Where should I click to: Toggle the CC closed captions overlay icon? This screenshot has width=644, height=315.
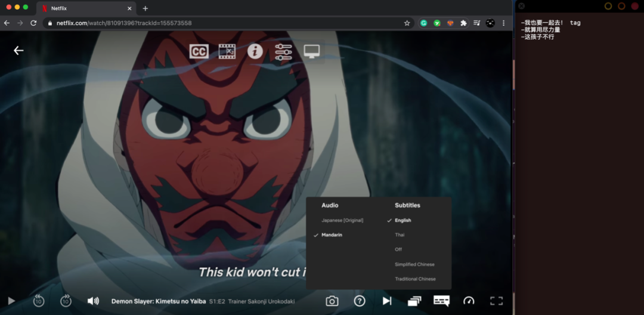(x=199, y=51)
